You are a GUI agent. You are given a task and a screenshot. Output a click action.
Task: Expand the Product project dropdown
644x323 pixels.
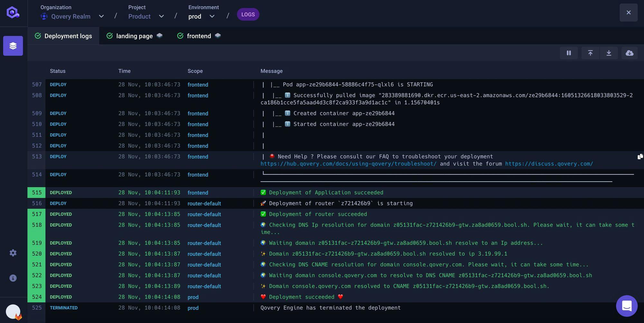161,16
